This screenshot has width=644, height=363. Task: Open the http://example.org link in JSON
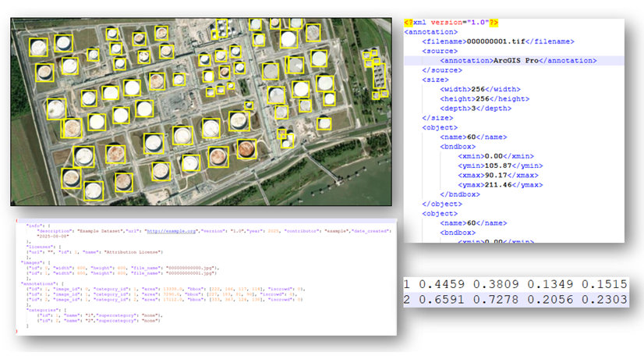[x=172, y=231]
